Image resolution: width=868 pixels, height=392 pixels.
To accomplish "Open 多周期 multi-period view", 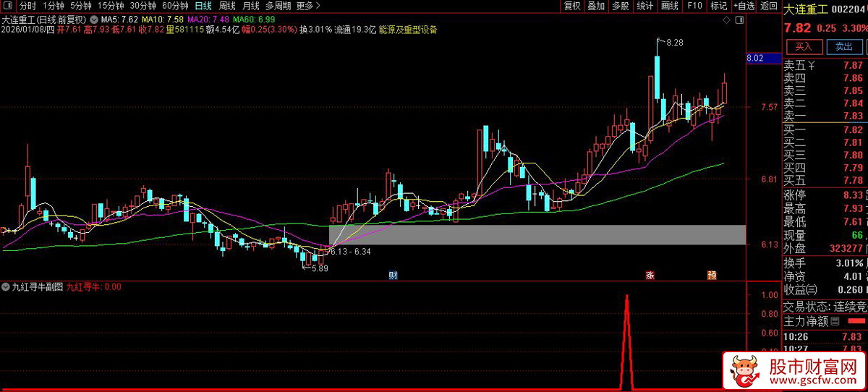I will tap(278, 6).
